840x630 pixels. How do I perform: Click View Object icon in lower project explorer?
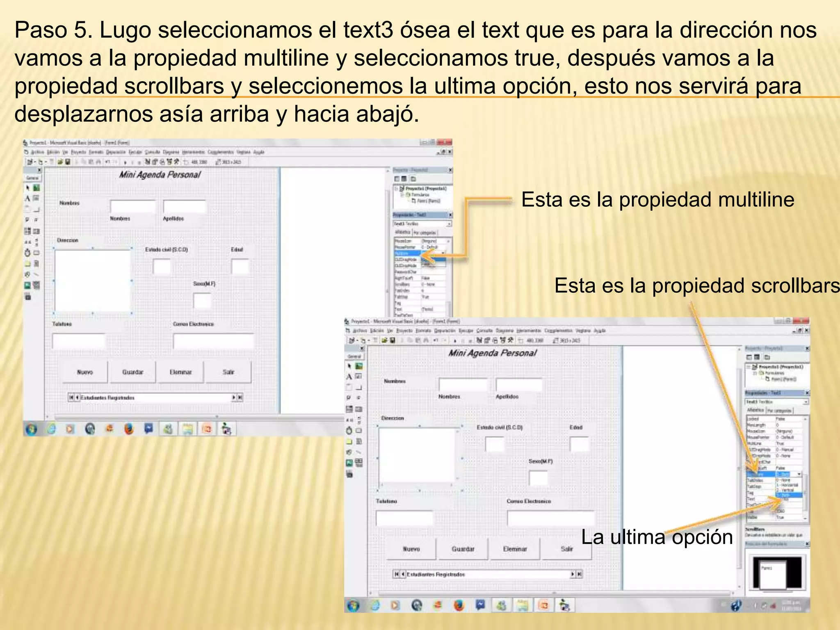coord(757,357)
